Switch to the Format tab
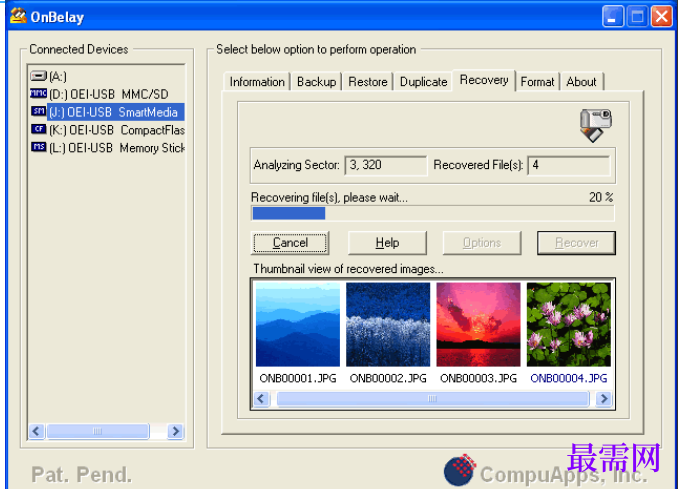The height and width of the screenshot is (489, 679). point(537,82)
